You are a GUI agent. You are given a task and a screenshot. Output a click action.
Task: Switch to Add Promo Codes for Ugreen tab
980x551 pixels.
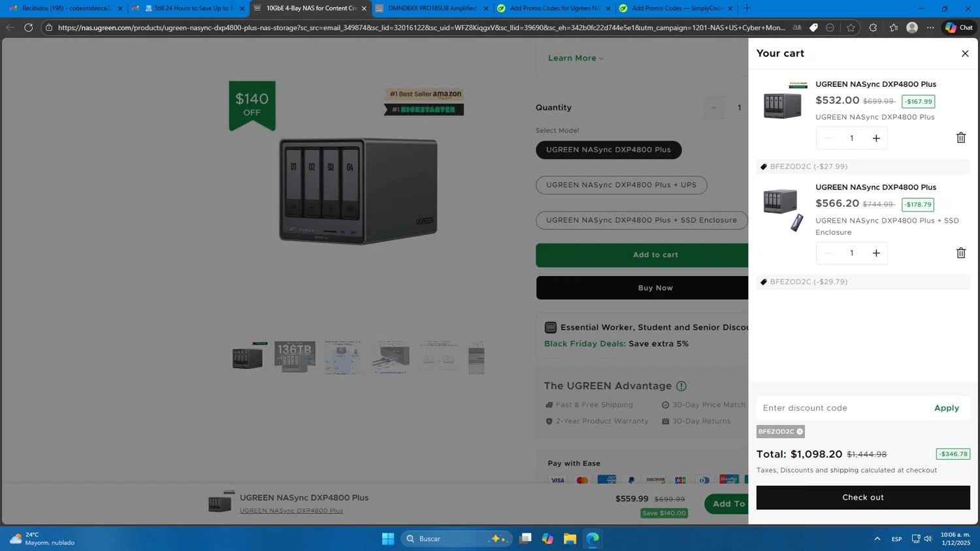553,8
